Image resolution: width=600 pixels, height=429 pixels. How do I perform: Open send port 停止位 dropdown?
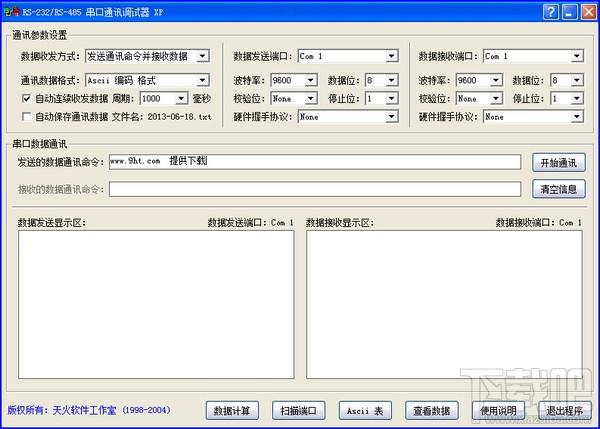tap(391, 99)
